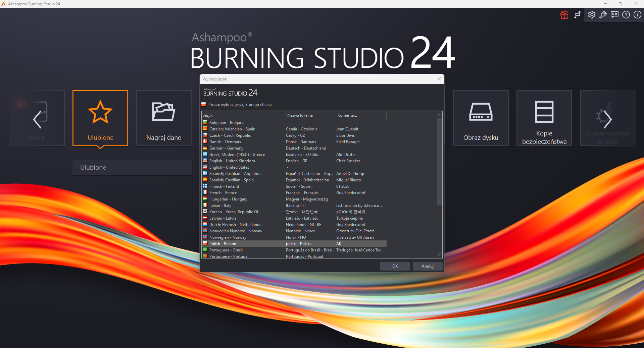Open the Nagraj dane folder tile
This screenshot has width=644, height=348.
(164, 118)
